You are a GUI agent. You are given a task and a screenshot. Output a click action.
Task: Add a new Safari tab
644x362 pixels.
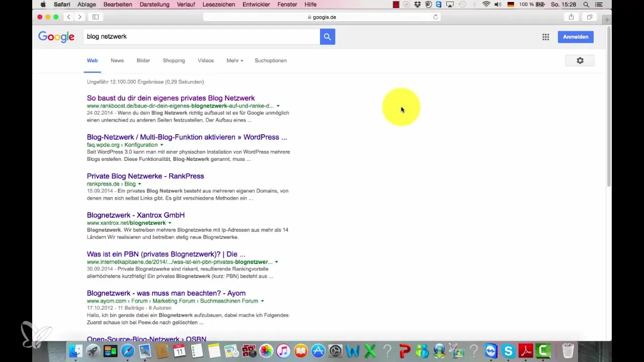(607, 19)
